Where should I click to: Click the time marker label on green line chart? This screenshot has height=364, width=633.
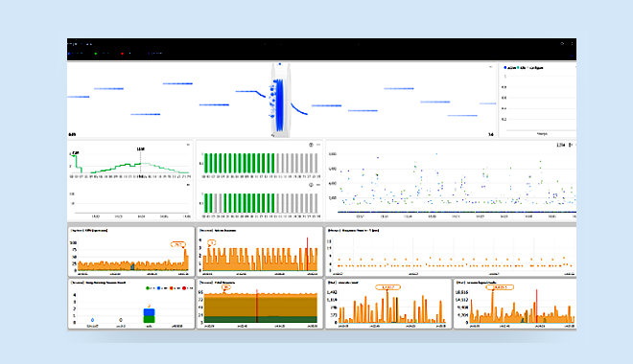point(140,149)
